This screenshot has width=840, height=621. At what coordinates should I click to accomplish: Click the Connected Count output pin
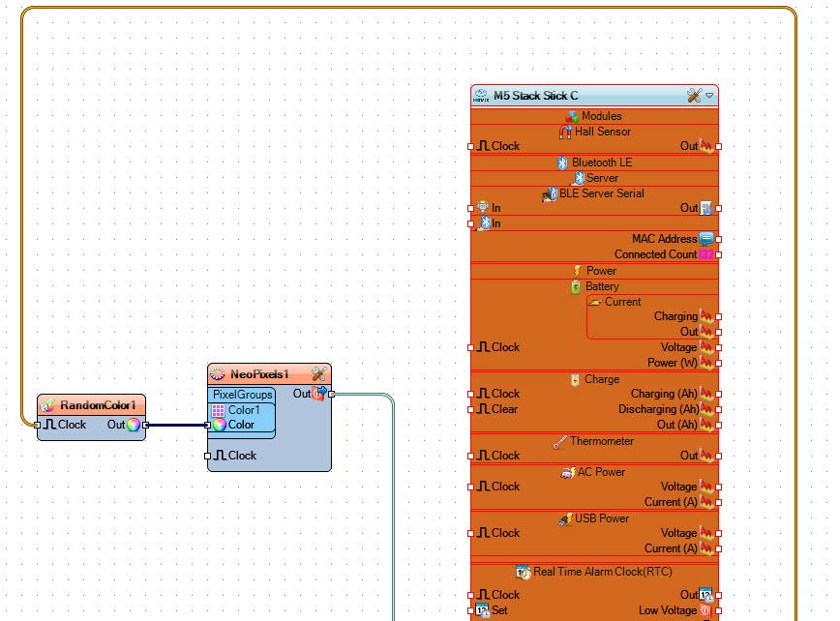coord(718,254)
